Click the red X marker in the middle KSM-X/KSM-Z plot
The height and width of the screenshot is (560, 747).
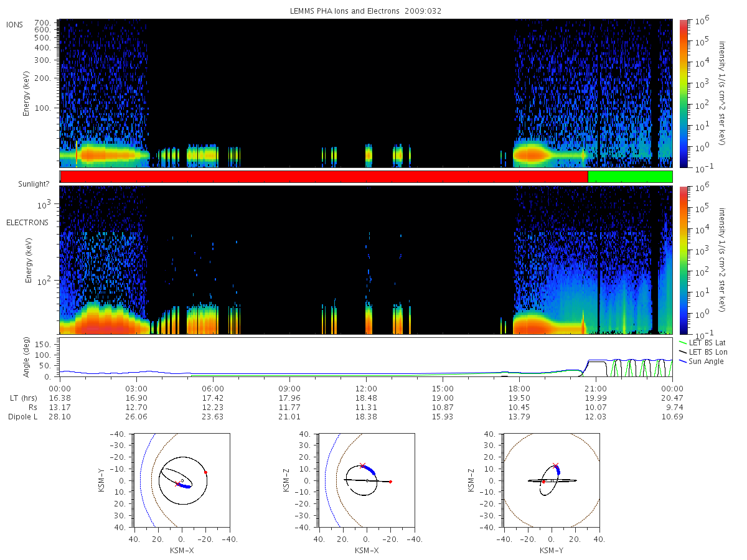(x=362, y=465)
